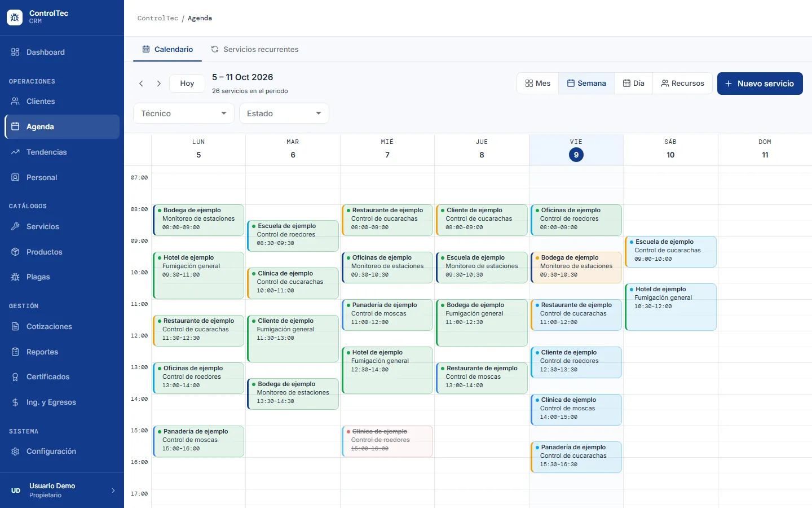Switch to Día view

point(634,84)
